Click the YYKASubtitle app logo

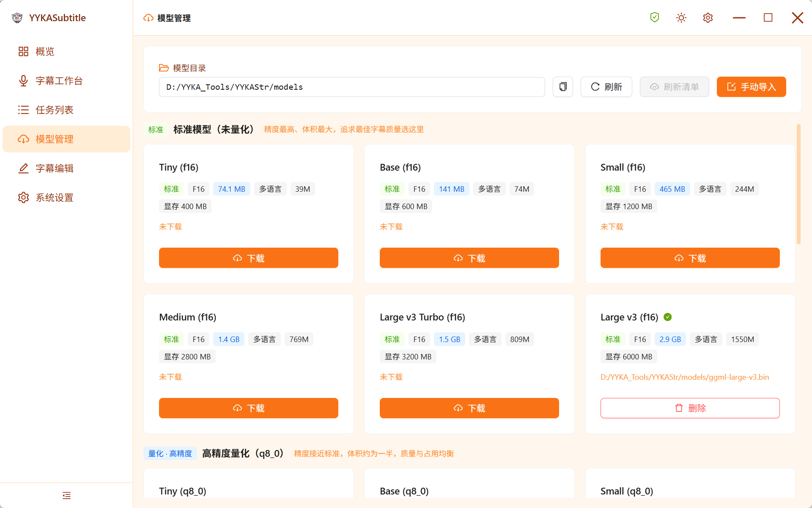17,18
